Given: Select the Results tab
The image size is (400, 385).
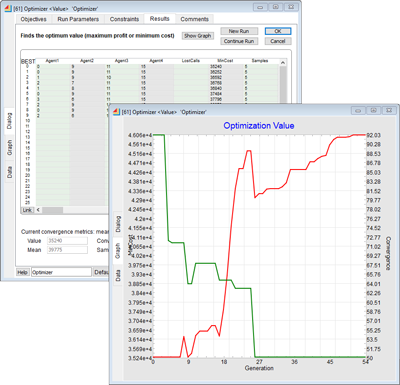Looking at the screenshot, I should [160, 19].
